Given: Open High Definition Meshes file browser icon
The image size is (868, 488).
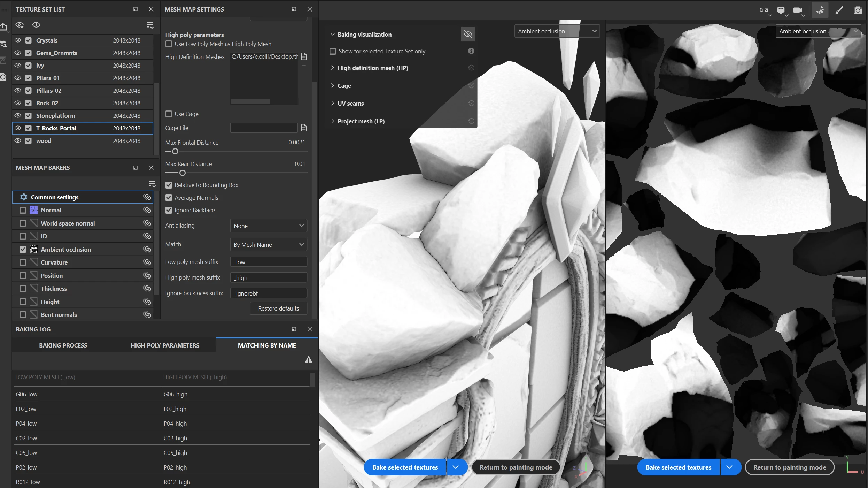Looking at the screenshot, I should tap(304, 56).
